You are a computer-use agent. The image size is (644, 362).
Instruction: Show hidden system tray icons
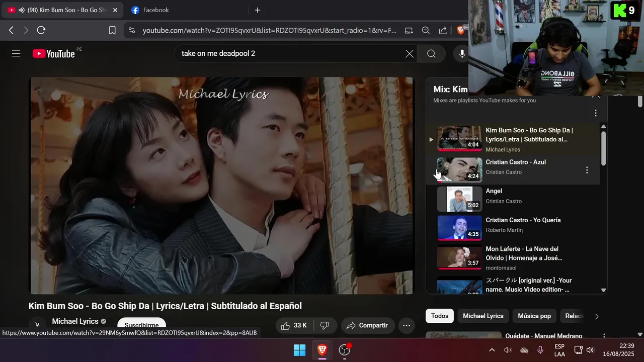coord(492,350)
